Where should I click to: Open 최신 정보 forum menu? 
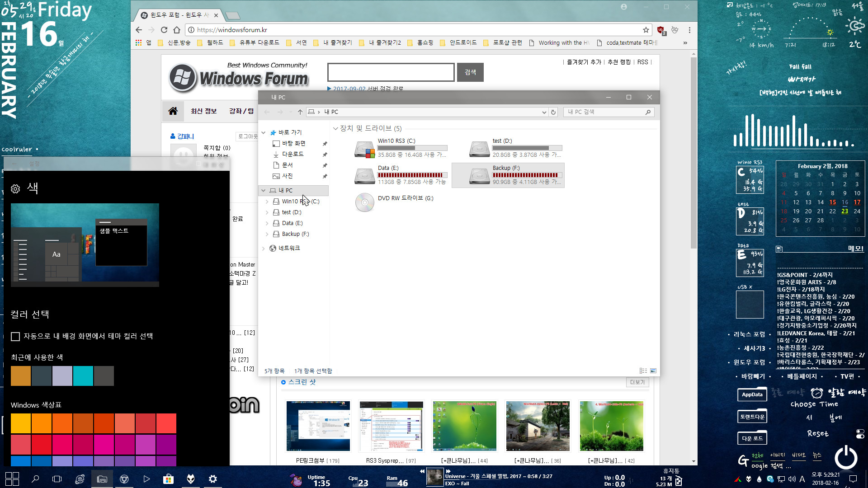pos(203,111)
